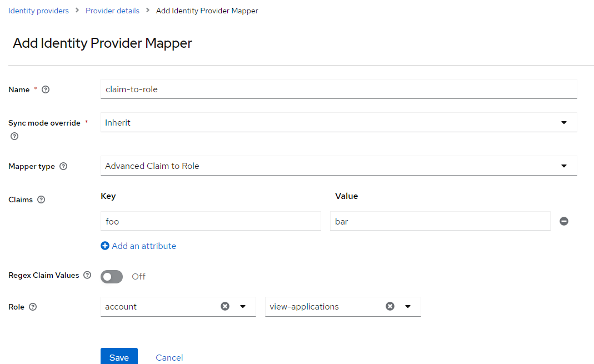Click the help icon beside Claims
594x364 pixels.
40,200
